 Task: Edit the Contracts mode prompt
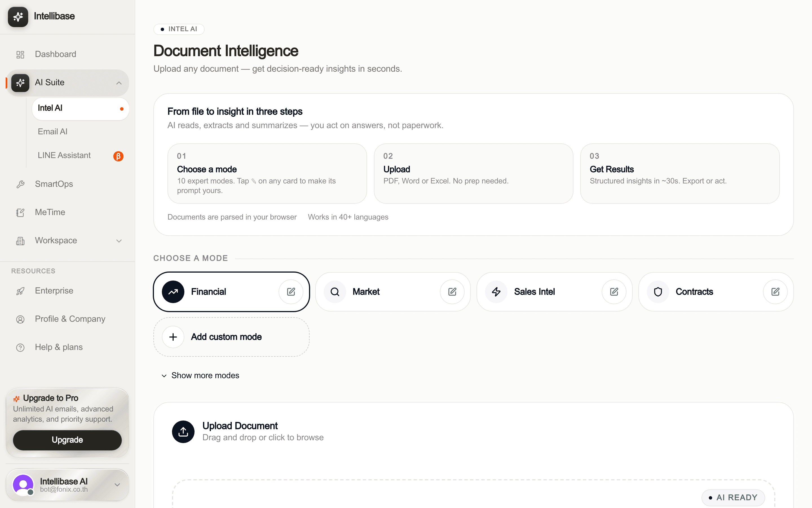click(775, 292)
